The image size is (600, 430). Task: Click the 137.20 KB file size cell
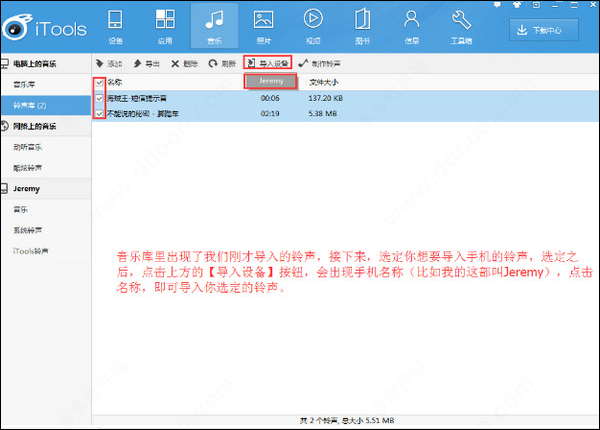pyautogui.click(x=325, y=98)
